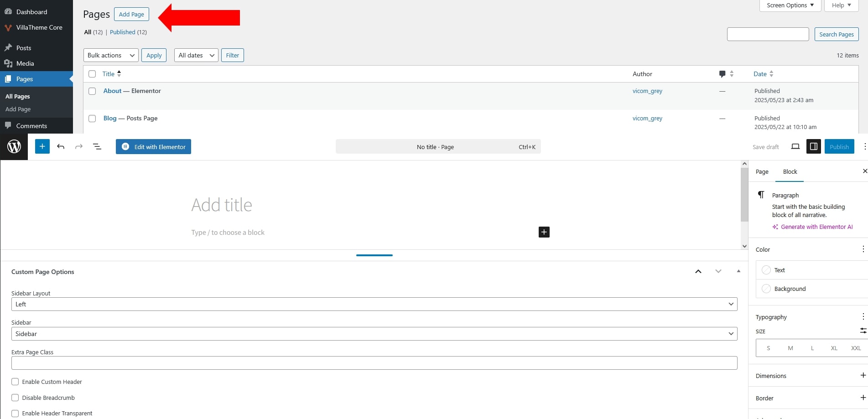Open typography size custom settings icon
868x419 pixels.
coord(863,331)
